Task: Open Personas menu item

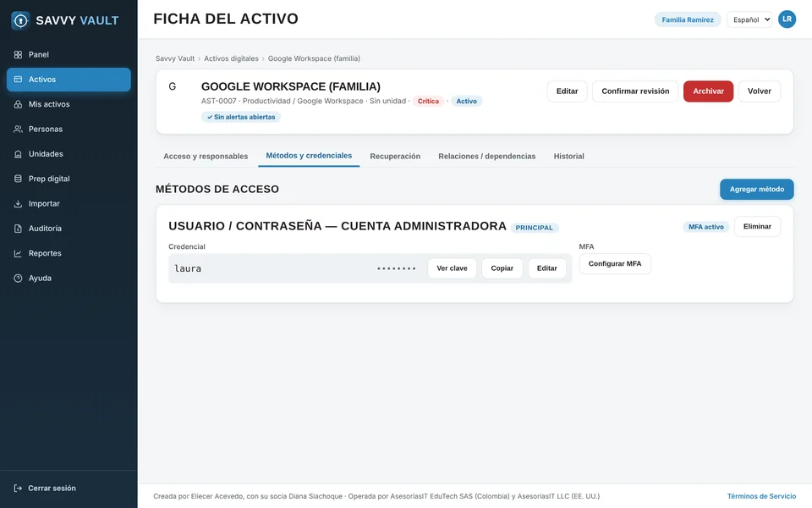Action: (x=69, y=129)
